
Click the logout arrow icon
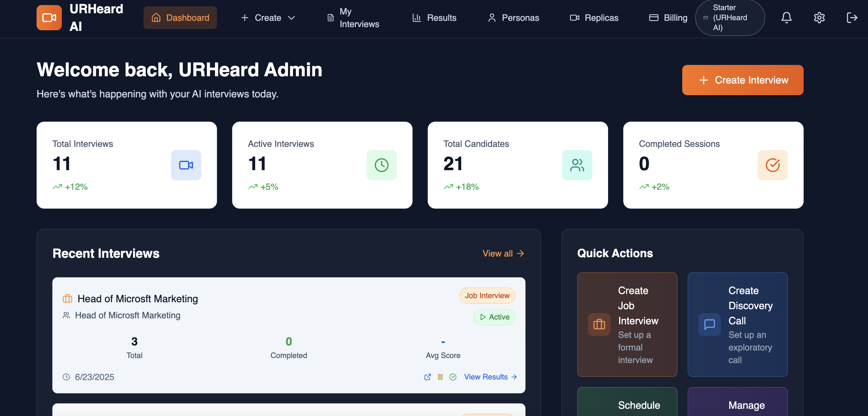click(x=852, y=18)
